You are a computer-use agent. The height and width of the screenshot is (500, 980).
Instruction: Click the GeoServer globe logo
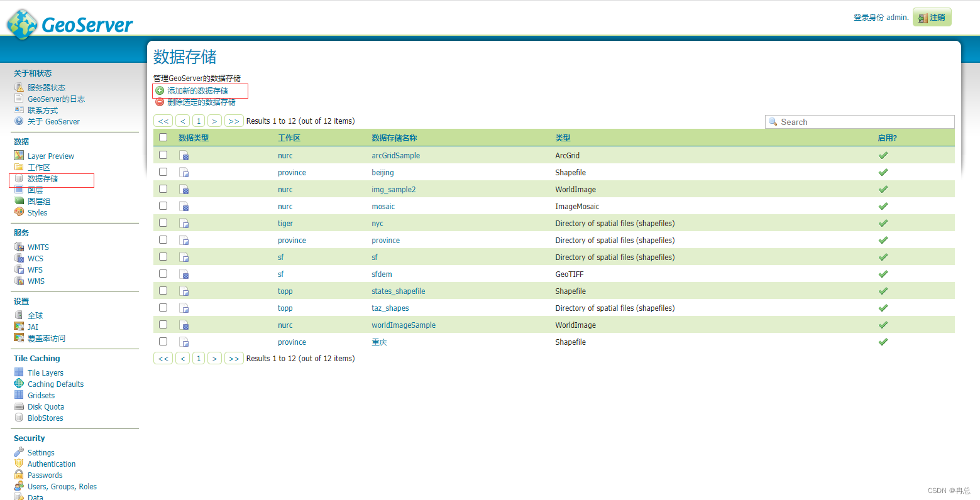click(x=22, y=24)
